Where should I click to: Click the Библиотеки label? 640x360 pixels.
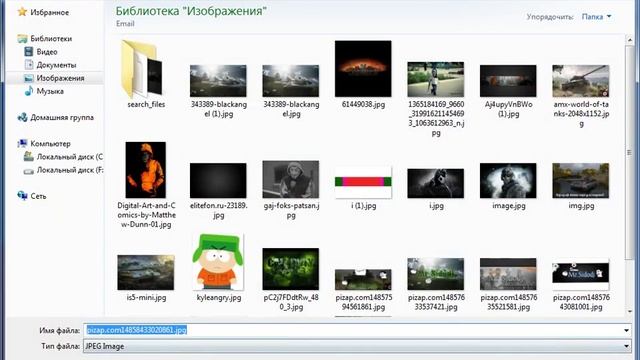tap(51, 38)
